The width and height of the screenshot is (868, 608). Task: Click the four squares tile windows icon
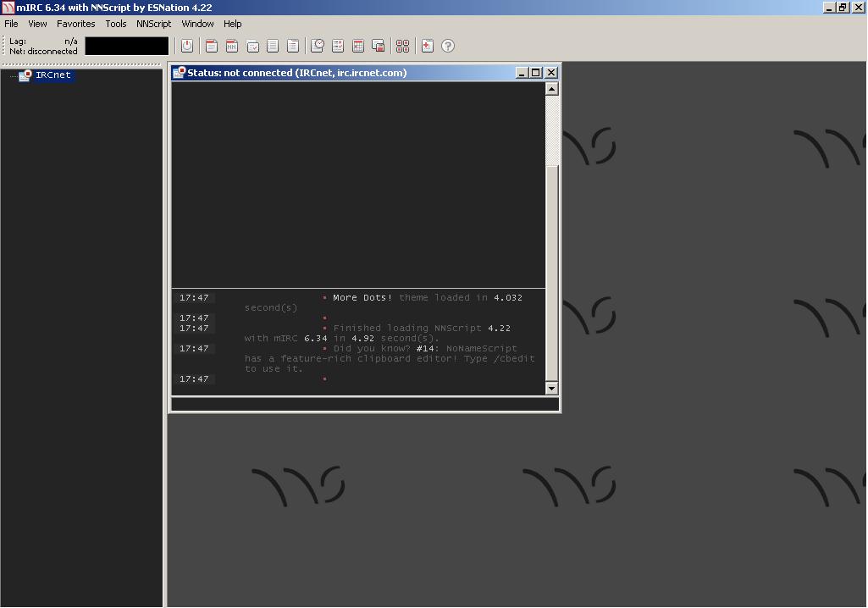click(403, 46)
